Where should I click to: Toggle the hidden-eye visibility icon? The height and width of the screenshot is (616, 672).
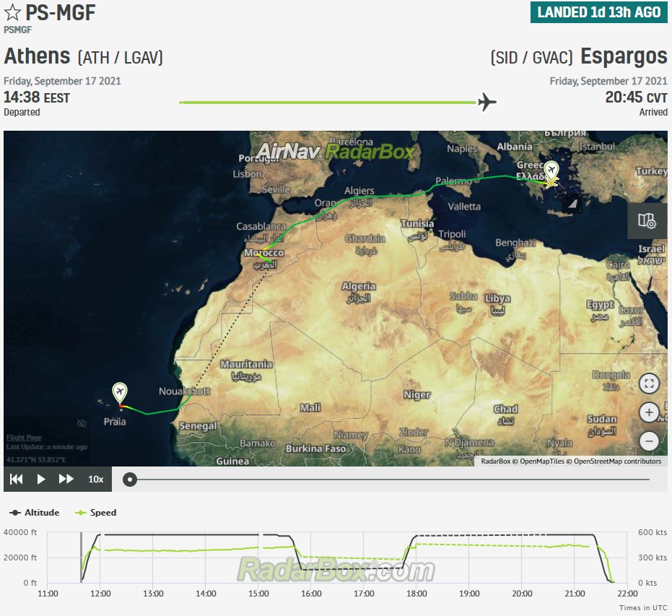tap(82, 423)
